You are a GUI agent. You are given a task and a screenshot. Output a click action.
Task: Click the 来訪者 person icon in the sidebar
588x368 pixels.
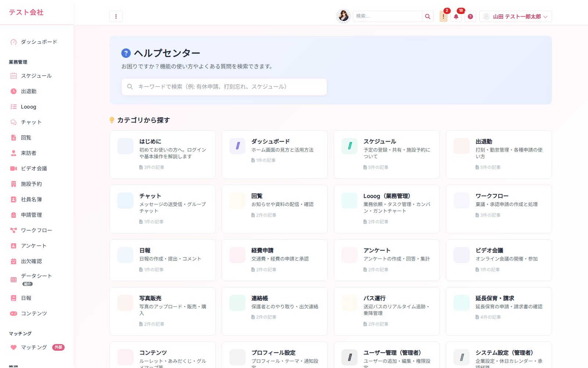14,153
